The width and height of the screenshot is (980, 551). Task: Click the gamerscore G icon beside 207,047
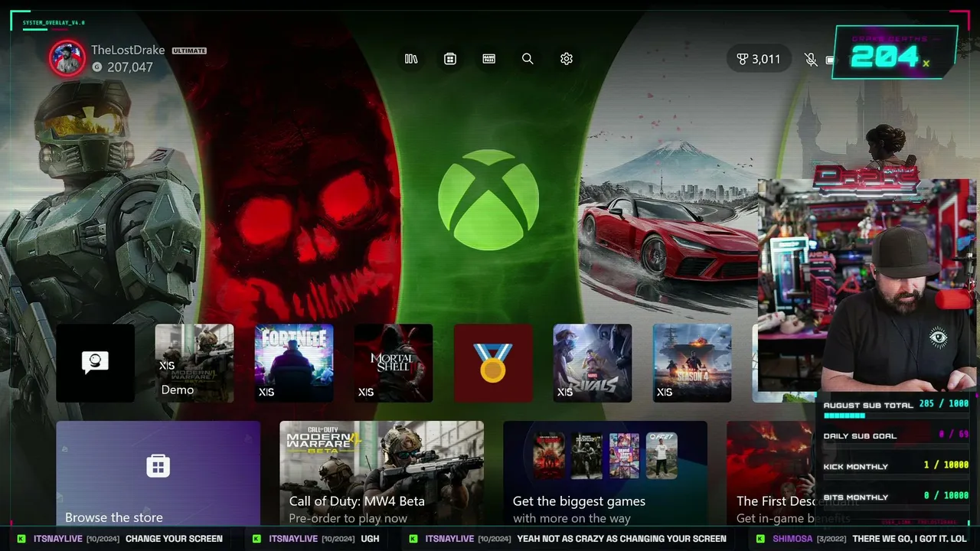tap(96, 67)
